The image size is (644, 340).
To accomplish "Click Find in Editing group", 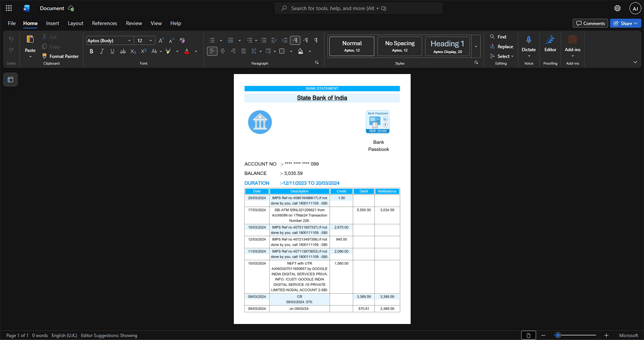I will (498, 37).
